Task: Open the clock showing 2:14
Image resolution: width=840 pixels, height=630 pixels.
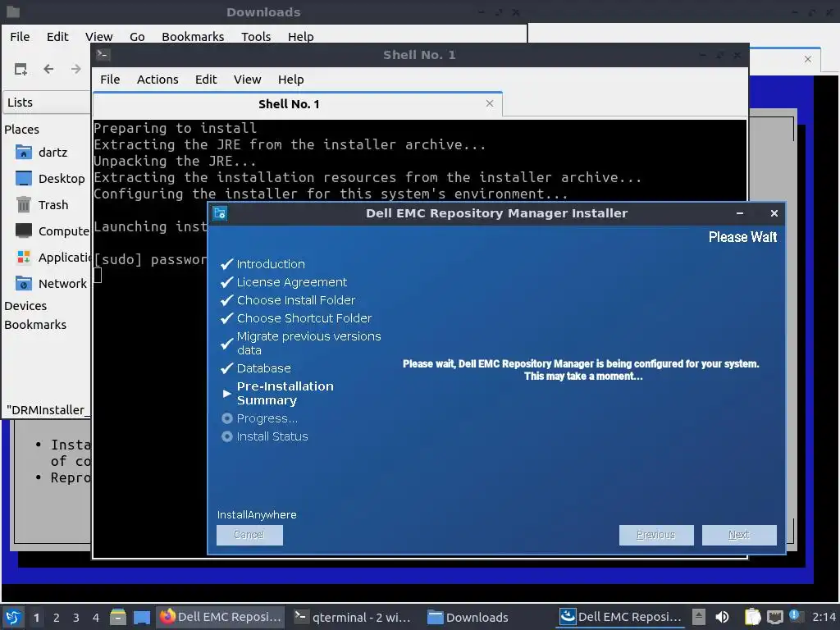Action: point(824,617)
